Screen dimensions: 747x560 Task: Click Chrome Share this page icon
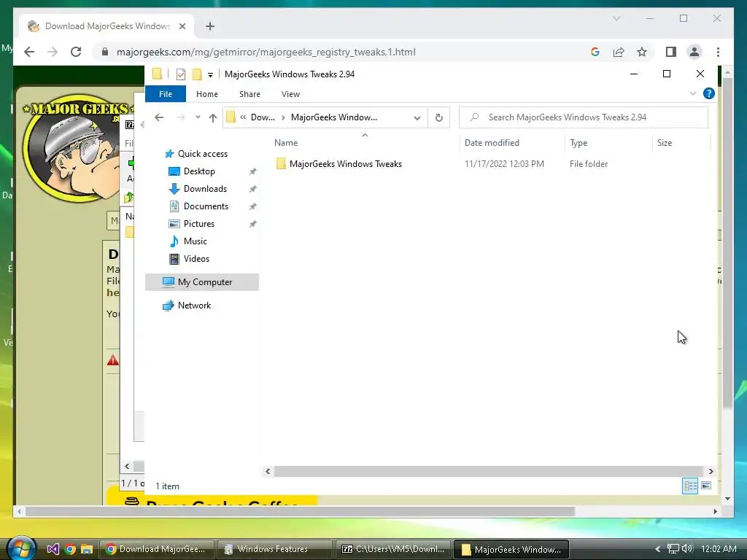pyautogui.click(x=619, y=52)
